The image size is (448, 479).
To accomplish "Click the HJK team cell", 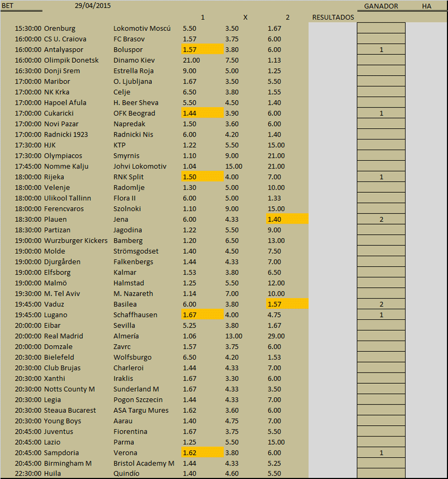I will [x=50, y=145].
